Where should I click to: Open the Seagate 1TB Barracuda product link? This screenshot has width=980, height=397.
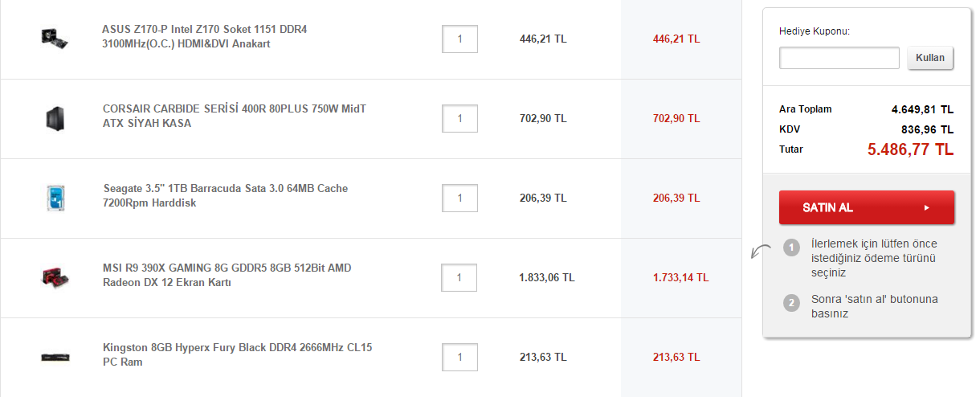tap(225, 196)
